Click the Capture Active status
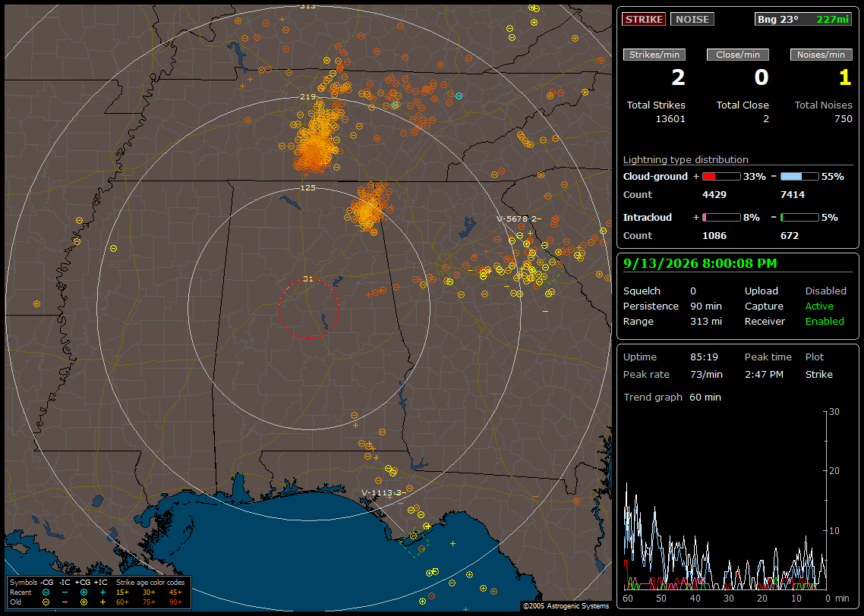The height and width of the screenshot is (616, 864). [819, 306]
